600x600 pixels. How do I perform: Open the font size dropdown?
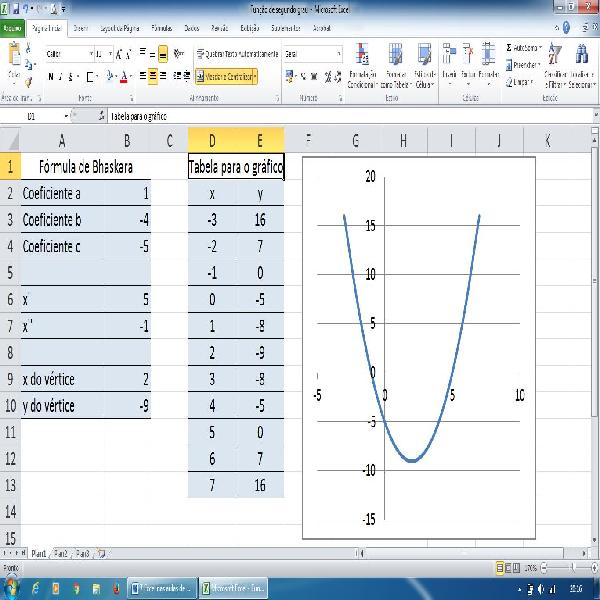(110, 54)
